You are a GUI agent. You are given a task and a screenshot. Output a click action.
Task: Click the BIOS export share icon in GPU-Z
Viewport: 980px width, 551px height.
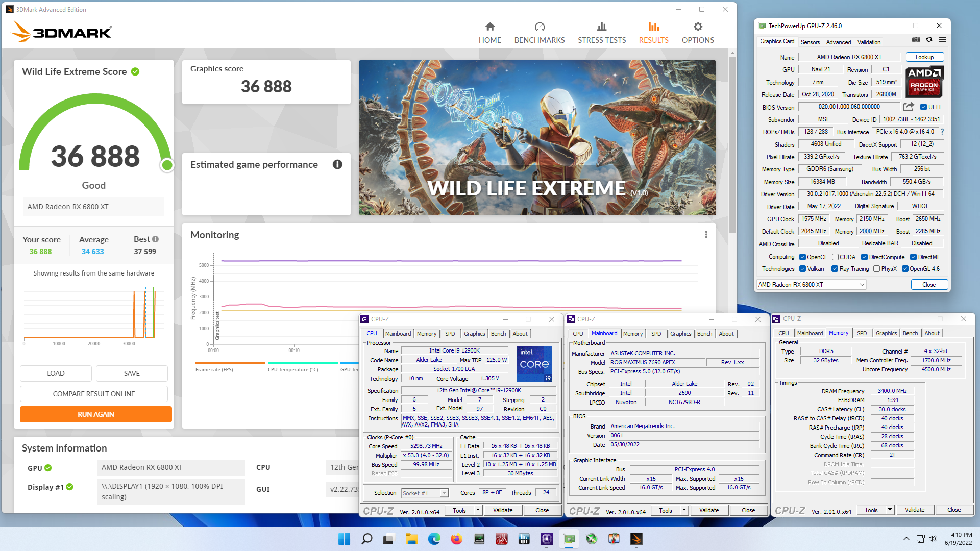click(909, 107)
